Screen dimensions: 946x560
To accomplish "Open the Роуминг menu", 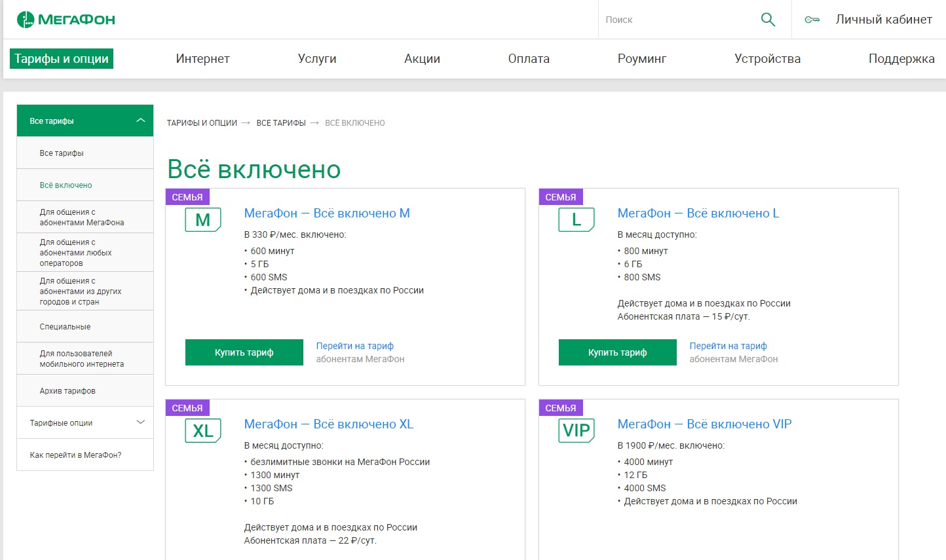I will 642,58.
